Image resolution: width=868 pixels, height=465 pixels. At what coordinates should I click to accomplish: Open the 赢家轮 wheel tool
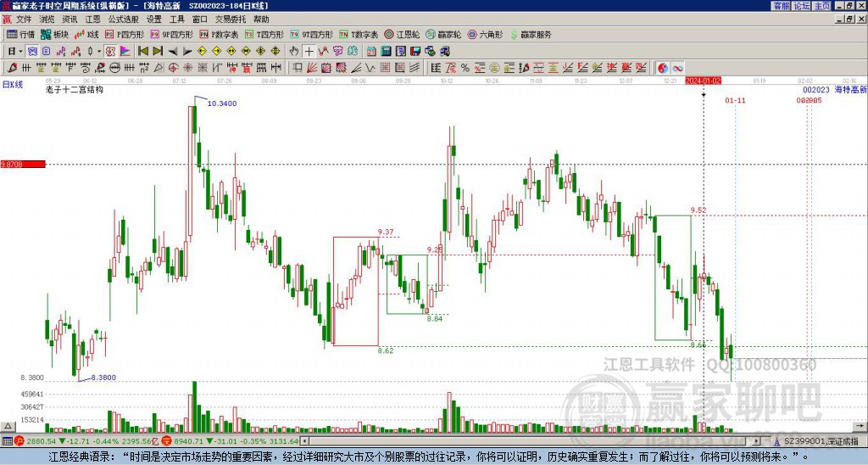click(x=443, y=34)
